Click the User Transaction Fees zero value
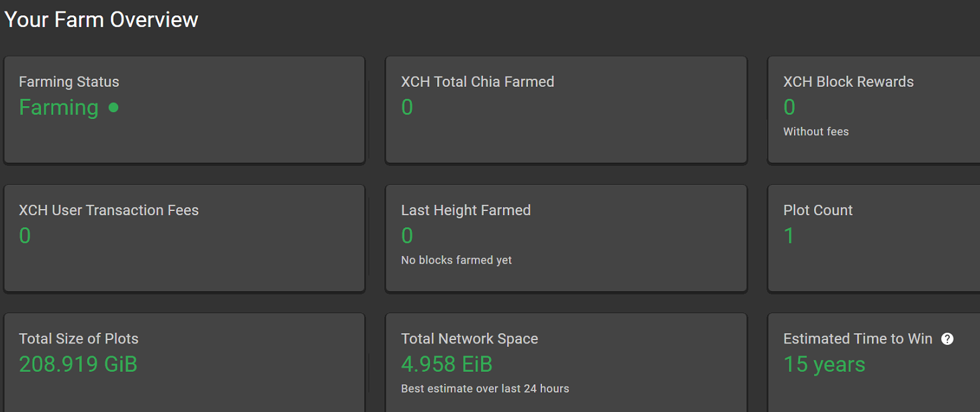The image size is (980, 412). pyautogui.click(x=25, y=236)
